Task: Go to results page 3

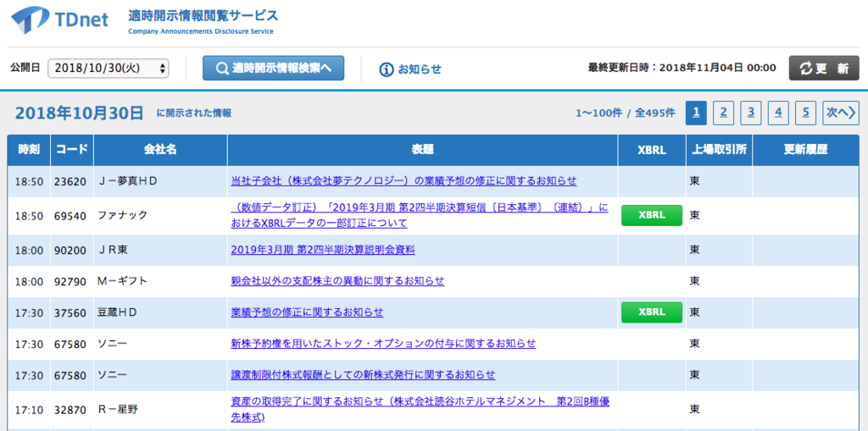Action: click(751, 113)
